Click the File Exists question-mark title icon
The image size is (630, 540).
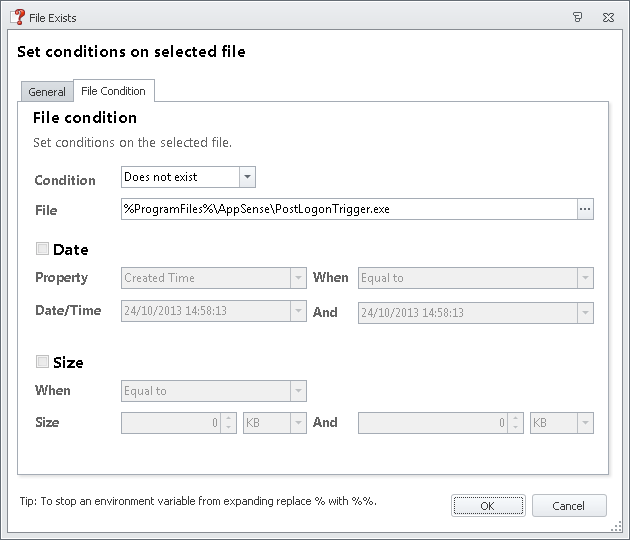[17, 17]
